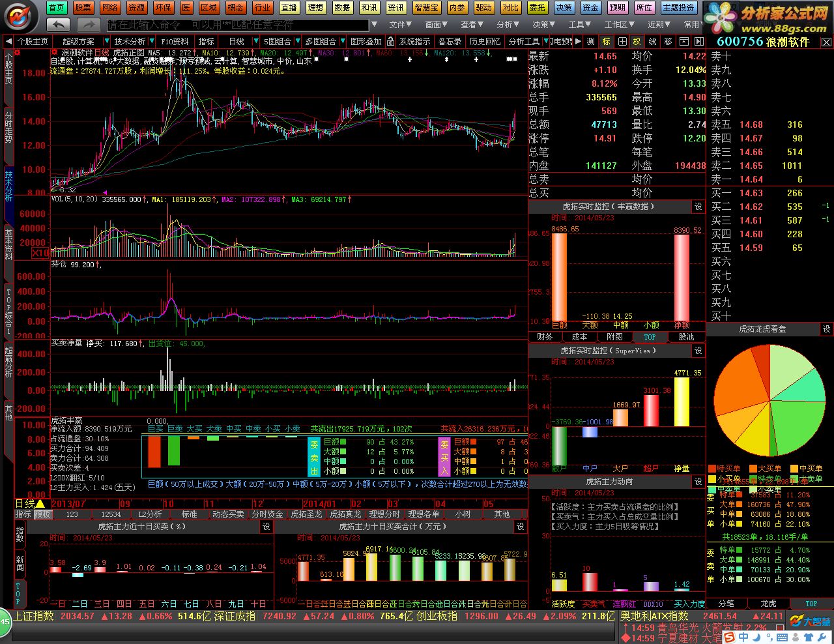This screenshot has width=834, height=644.
Task: Click the 移 move toolbar icon
Action: point(668,41)
